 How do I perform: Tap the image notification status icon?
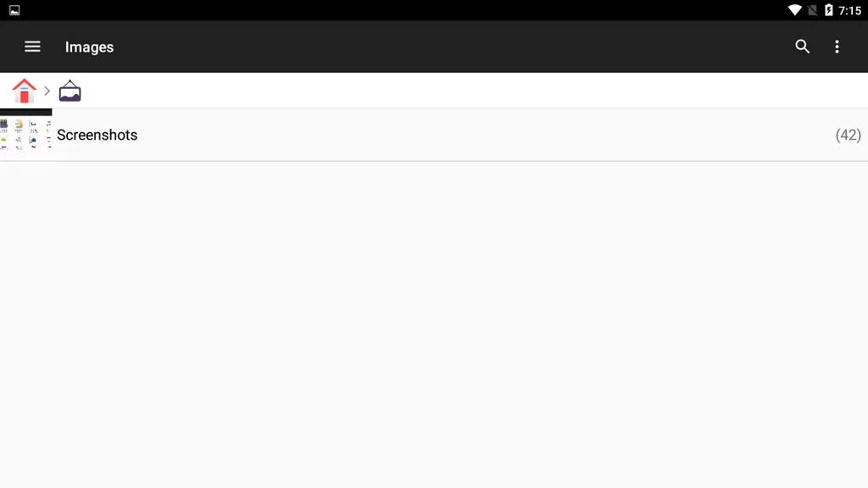(14, 10)
